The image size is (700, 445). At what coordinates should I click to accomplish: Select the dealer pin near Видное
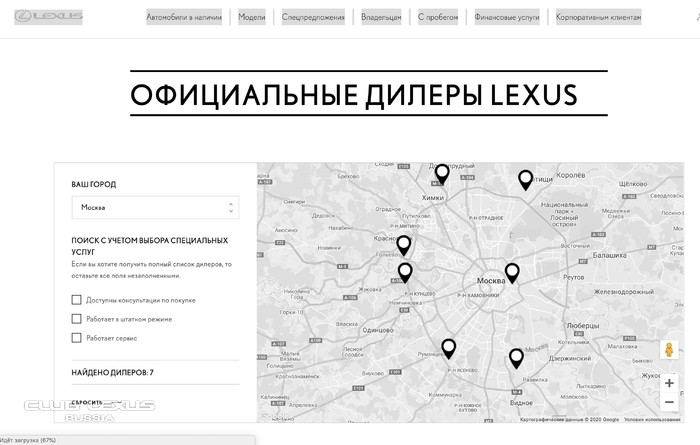click(x=516, y=357)
